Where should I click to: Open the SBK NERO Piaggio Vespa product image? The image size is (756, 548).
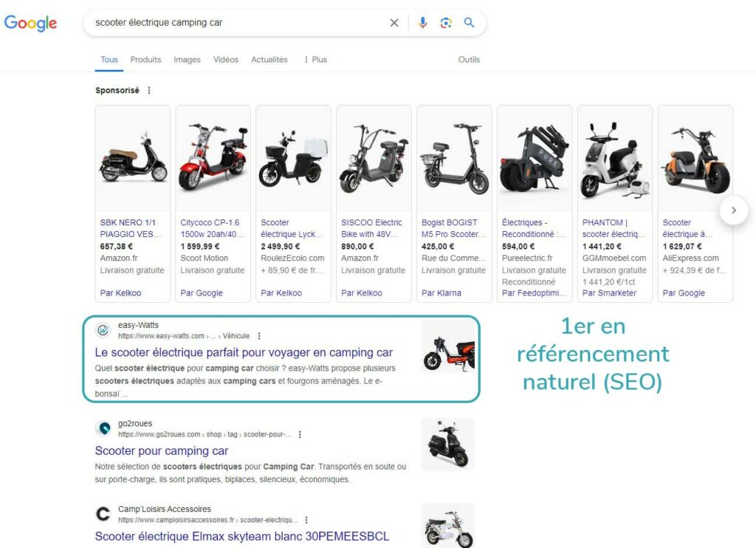[133, 159]
